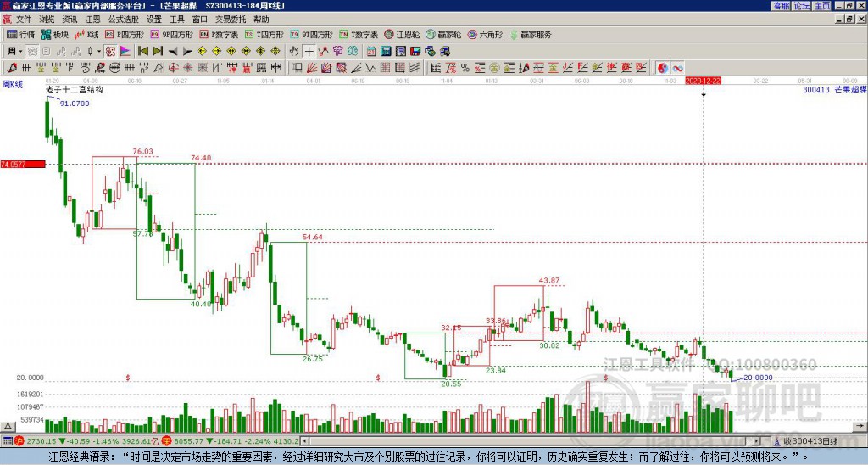This screenshot has height=465, width=868.
Task: Click the 91.0700 high price label
Action: (75, 104)
